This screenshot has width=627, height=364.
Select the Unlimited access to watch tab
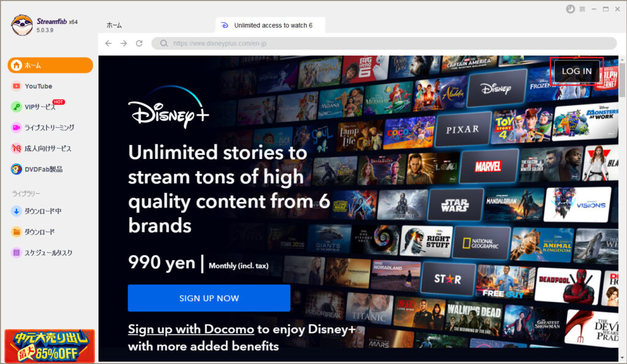pyautogui.click(x=270, y=25)
